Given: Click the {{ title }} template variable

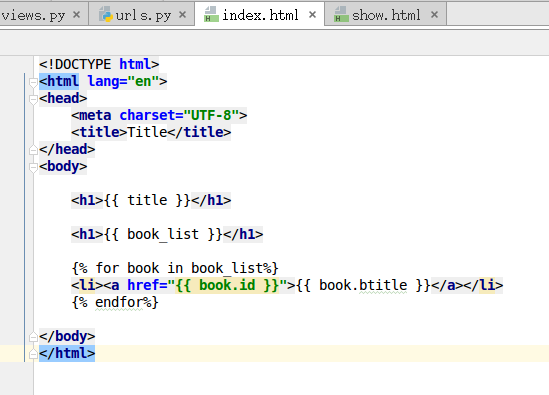Looking at the screenshot, I should point(147,200).
